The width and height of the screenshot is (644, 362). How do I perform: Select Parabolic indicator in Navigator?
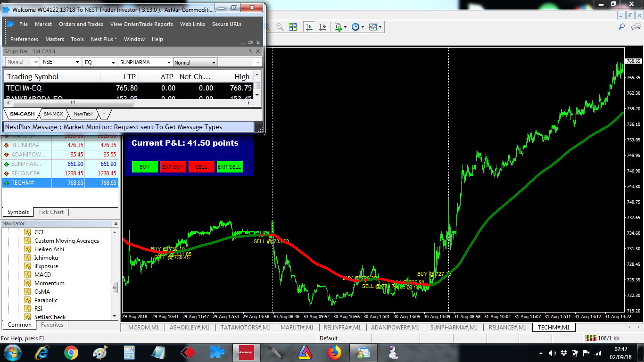point(46,300)
